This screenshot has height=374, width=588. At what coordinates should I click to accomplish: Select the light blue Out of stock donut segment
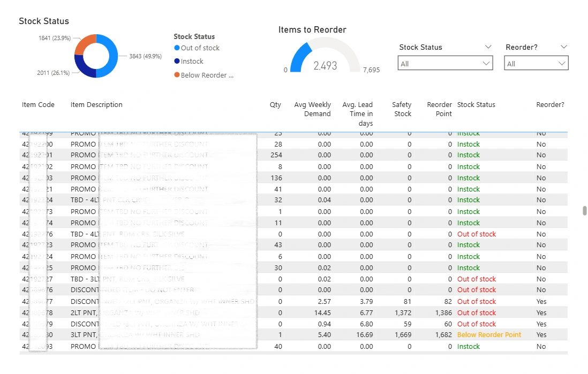click(x=112, y=56)
